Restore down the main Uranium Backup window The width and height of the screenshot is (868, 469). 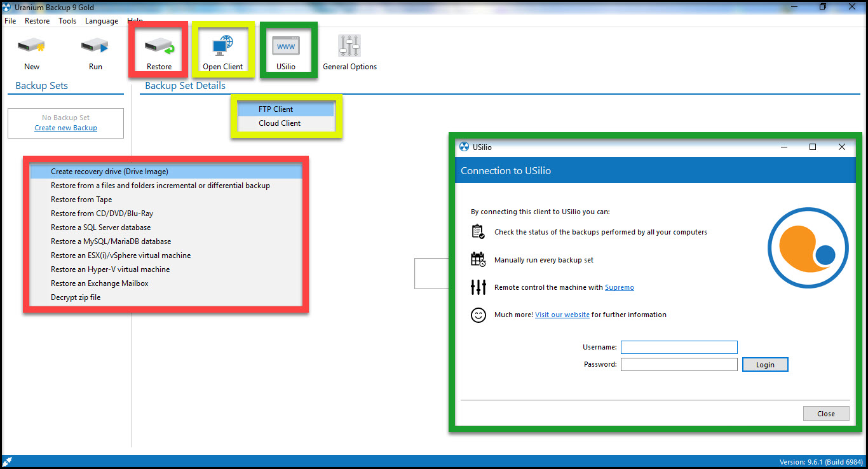click(x=823, y=7)
